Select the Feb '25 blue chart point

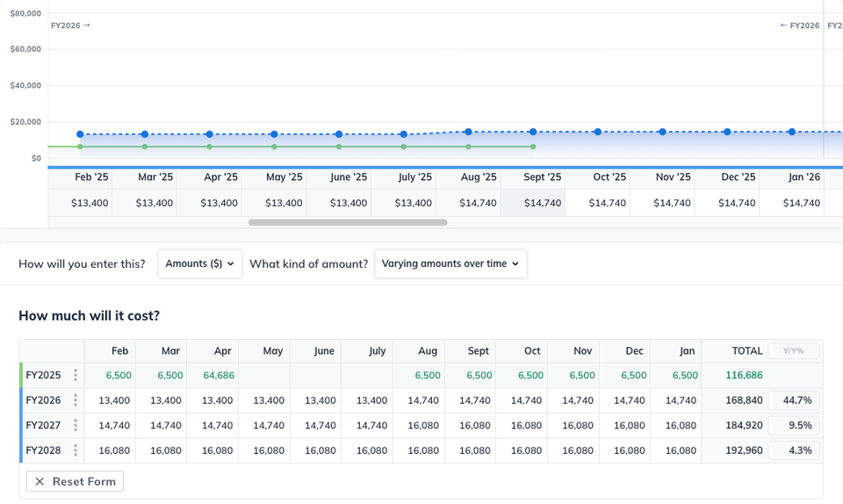coord(80,134)
